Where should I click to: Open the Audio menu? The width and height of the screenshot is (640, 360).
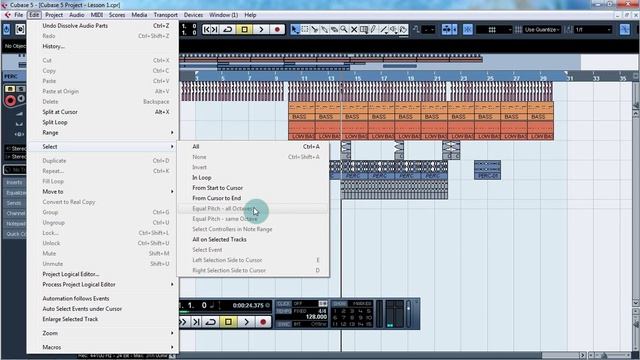tap(76, 15)
